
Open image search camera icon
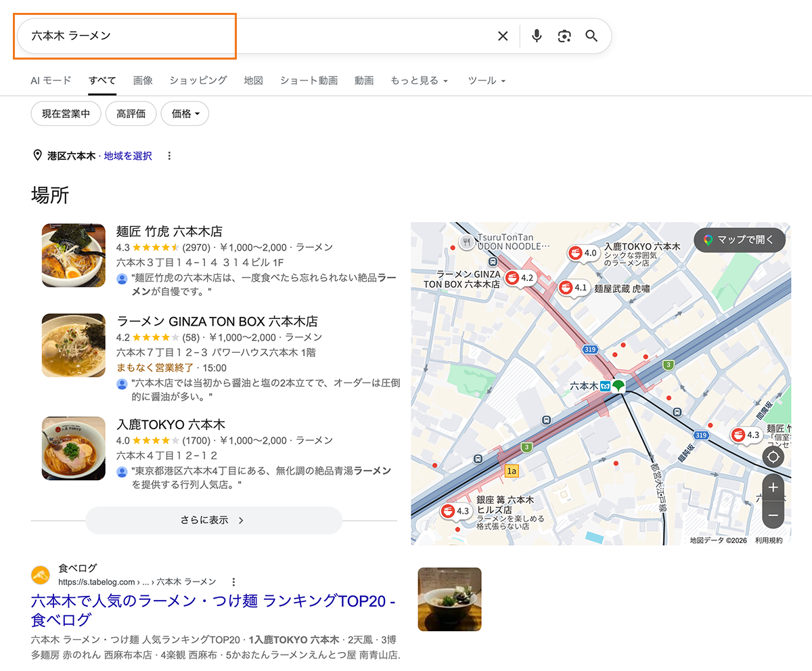pos(564,36)
